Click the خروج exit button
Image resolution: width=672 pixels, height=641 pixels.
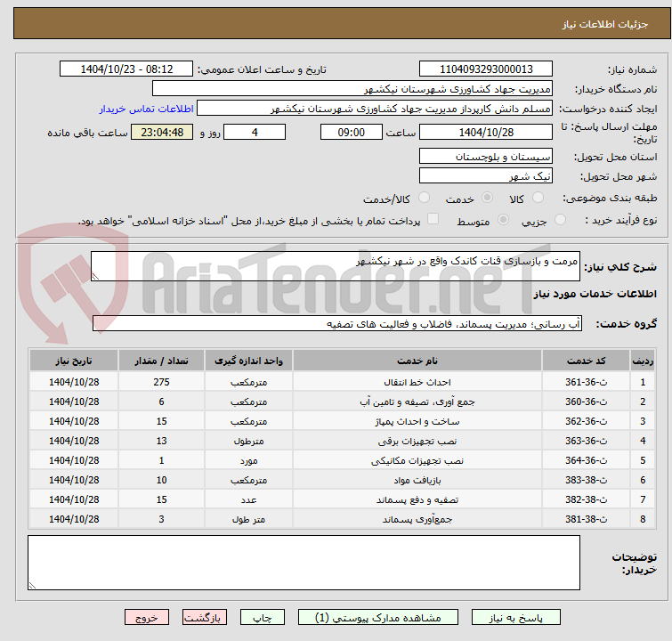[x=147, y=618]
